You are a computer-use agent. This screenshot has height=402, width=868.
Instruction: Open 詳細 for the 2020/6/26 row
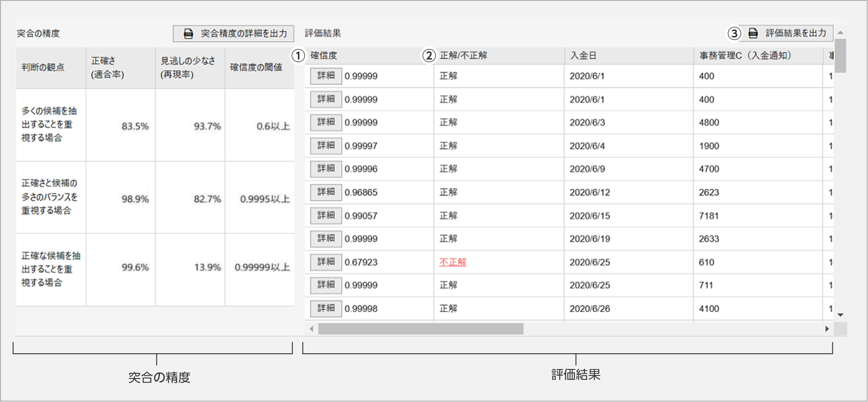[325, 309]
